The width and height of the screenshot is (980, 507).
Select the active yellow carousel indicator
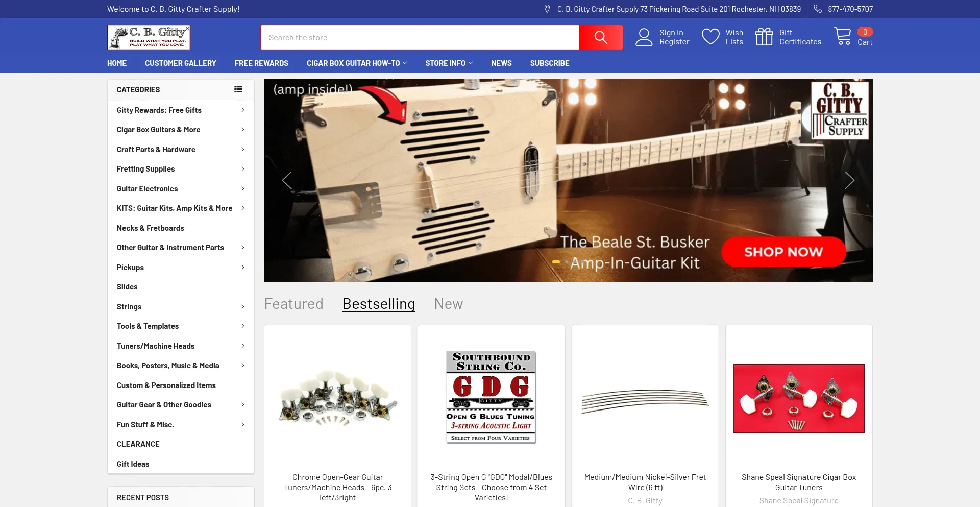point(556,262)
